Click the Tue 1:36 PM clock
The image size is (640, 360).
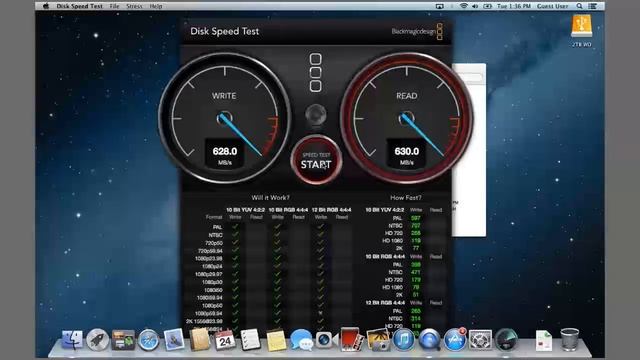tap(513, 6)
